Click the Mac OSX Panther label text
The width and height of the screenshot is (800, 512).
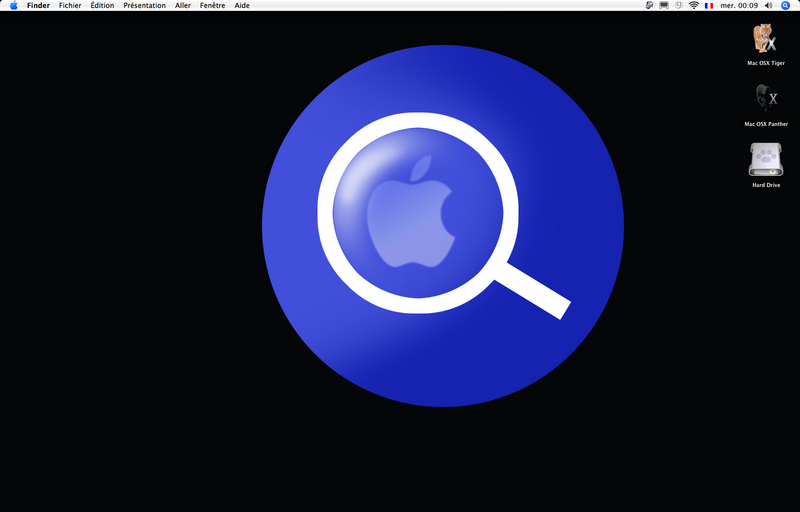pyautogui.click(x=766, y=124)
